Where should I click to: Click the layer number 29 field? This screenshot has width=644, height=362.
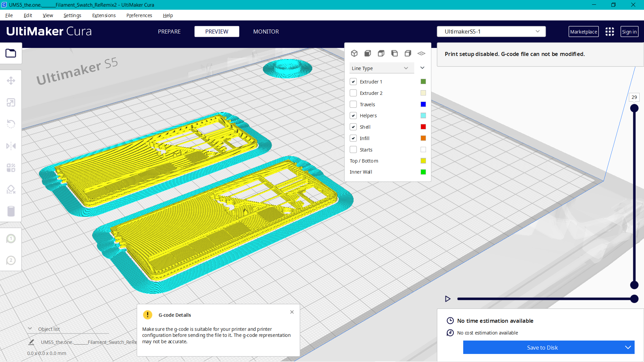(x=634, y=97)
